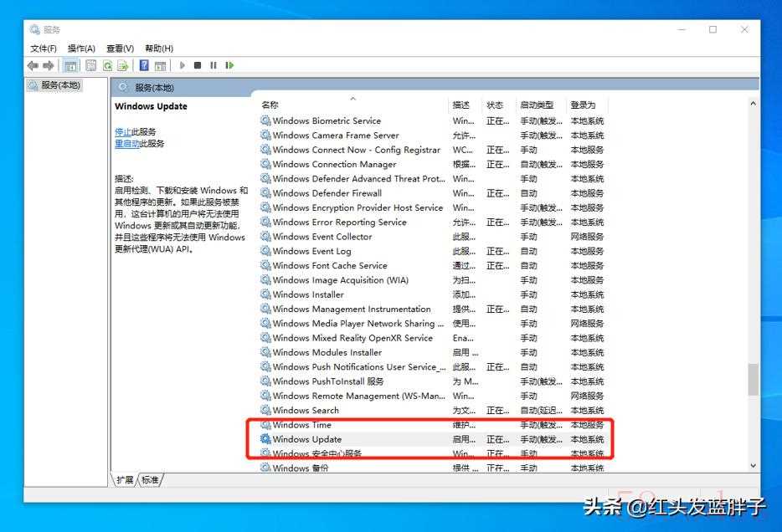Screen dimensions: 782x532
Task: Sort by the 启动类型 column header
Action: click(537, 105)
